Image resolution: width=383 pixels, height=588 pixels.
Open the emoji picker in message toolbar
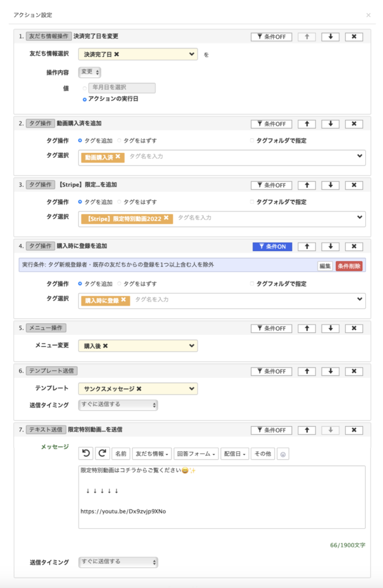coord(283,454)
